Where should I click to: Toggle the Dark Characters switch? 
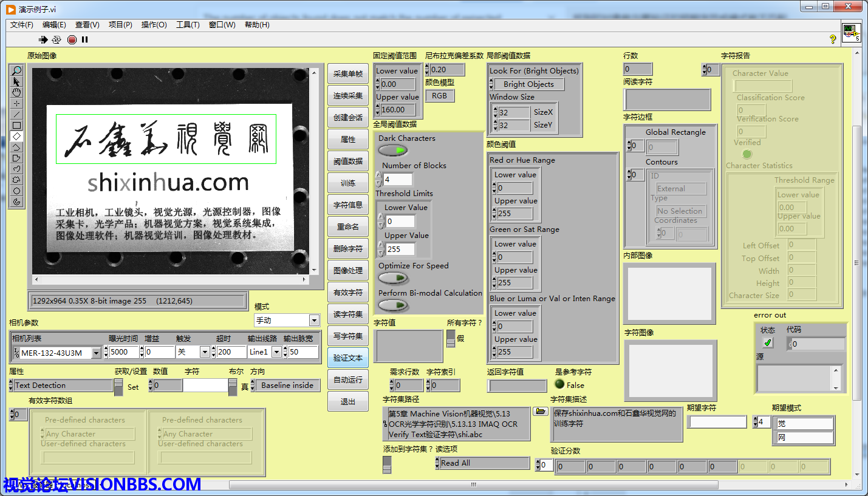(x=393, y=150)
